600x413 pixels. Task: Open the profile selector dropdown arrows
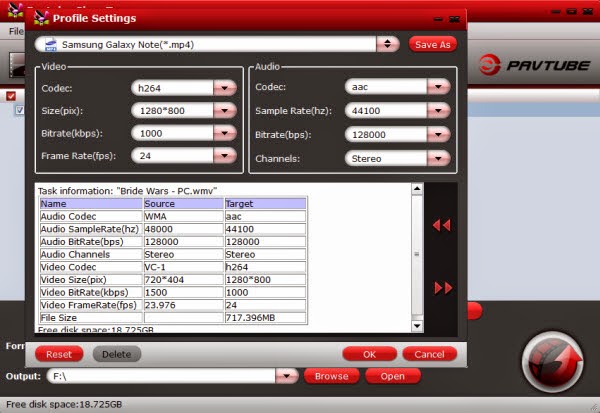pos(387,44)
